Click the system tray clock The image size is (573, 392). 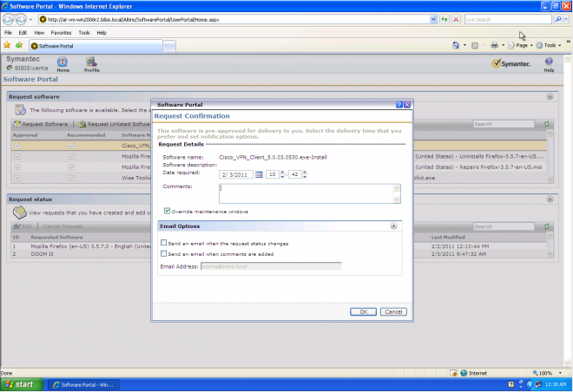click(x=556, y=384)
